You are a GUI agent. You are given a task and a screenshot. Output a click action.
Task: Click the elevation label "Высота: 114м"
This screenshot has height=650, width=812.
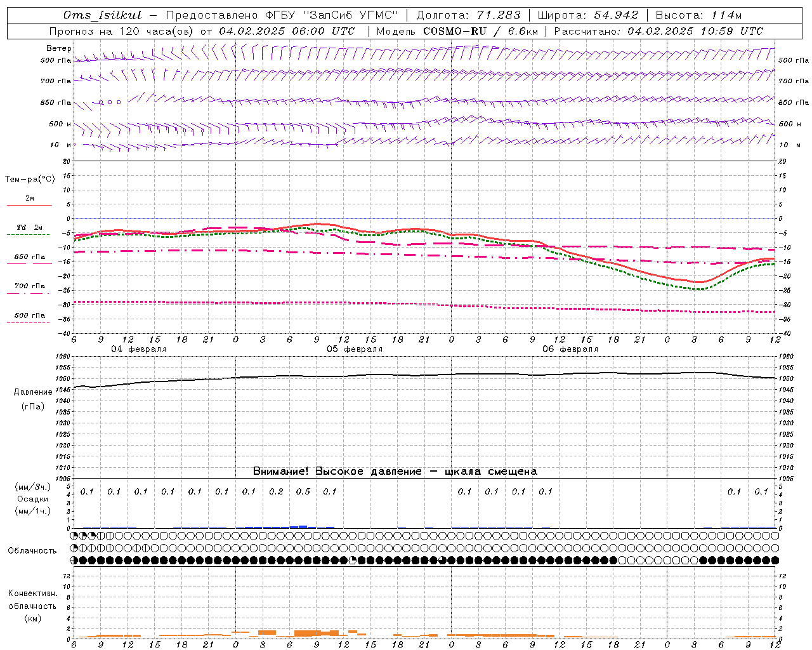coord(698,15)
